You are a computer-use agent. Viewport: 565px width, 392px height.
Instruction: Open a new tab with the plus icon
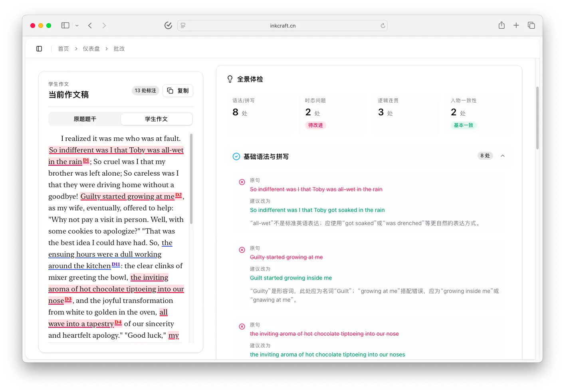[516, 25]
